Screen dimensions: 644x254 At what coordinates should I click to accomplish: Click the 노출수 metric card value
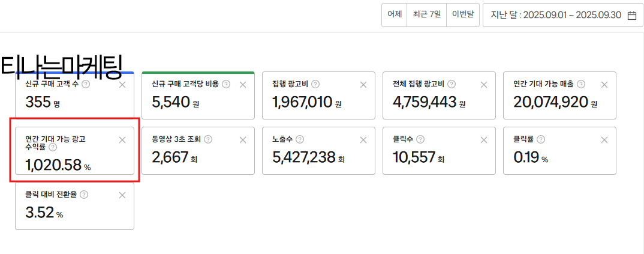click(x=304, y=159)
